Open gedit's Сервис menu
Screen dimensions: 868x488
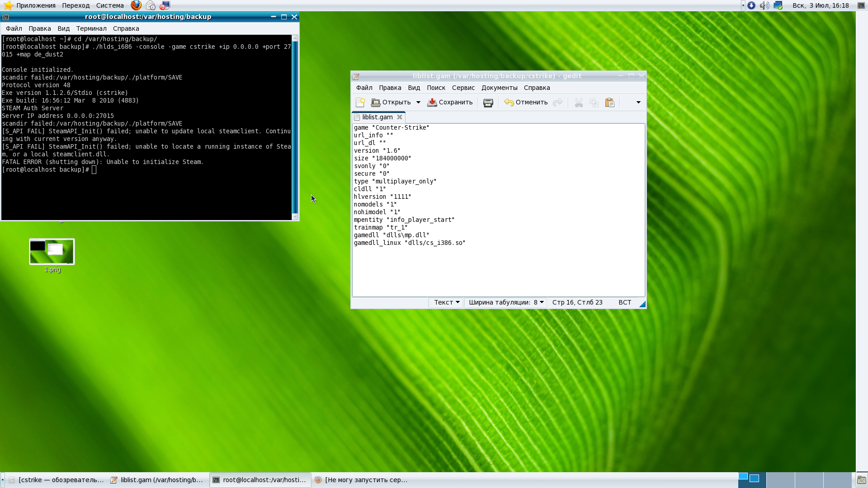(x=463, y=88)
